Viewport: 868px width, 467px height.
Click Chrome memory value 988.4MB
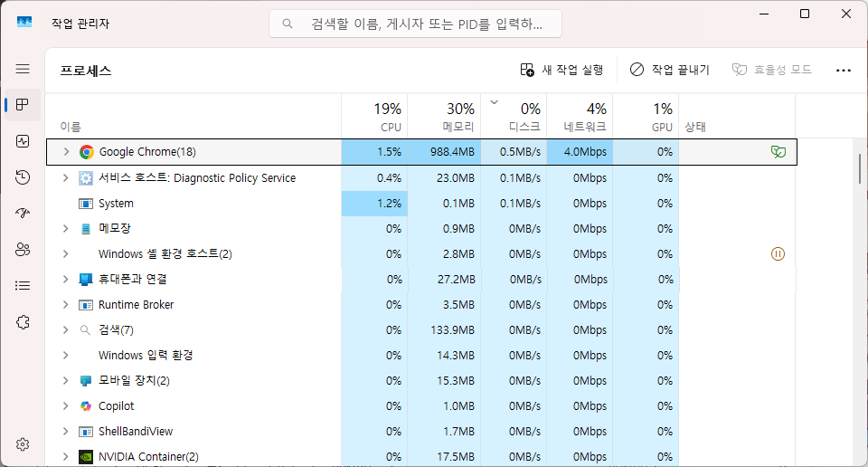coord(452,152)
